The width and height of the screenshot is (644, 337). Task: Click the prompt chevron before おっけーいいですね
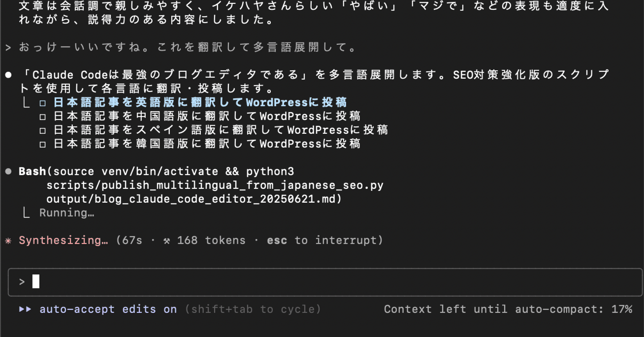(x=8, y=47)
